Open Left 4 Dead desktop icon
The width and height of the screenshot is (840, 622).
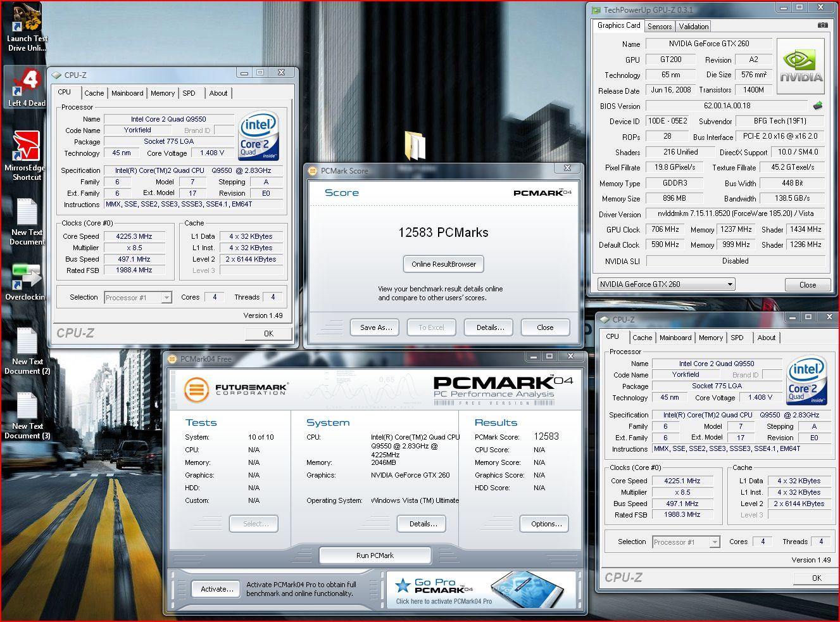tap(27, 87)
